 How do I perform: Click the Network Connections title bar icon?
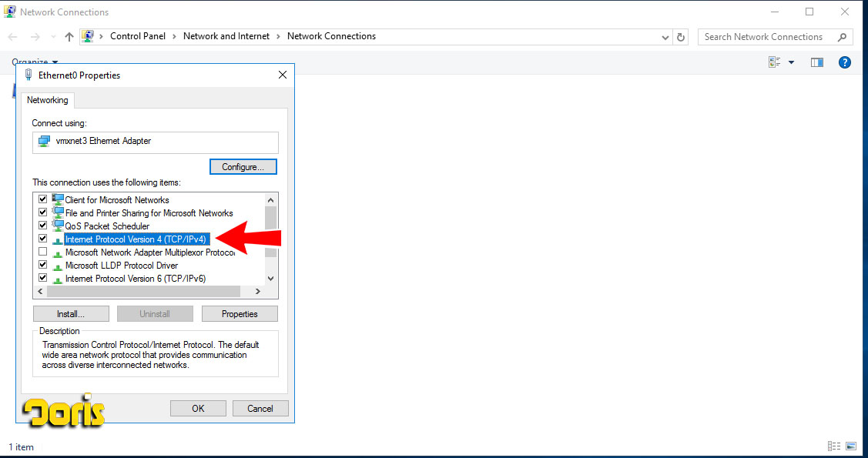(9, 12)
